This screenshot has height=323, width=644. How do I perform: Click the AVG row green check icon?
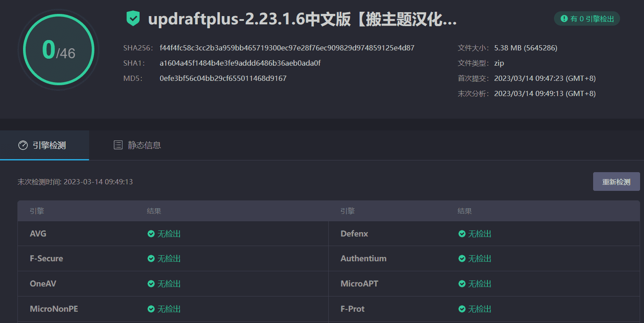pyautogui.click(x=151, y=234)
